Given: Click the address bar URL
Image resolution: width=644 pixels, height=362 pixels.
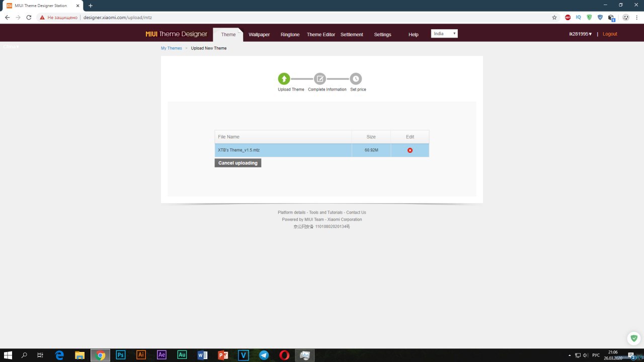Looking at the screenshot, I should [x=118, y=17].
